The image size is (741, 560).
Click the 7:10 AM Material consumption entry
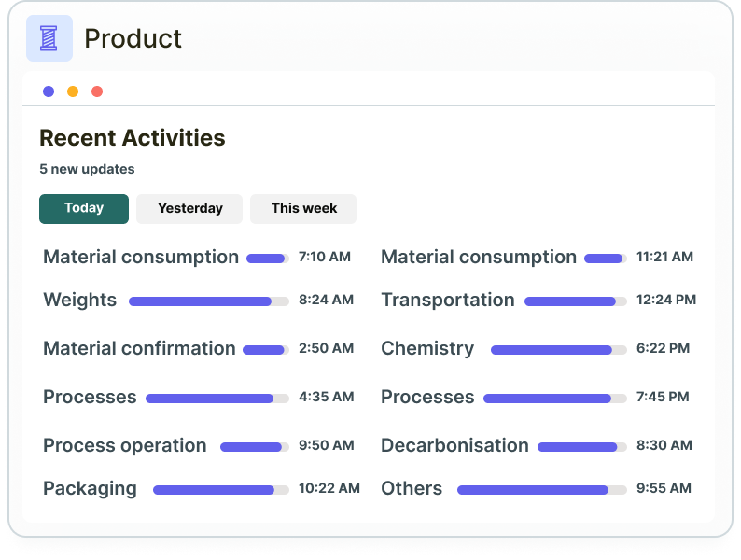point(141,257)
